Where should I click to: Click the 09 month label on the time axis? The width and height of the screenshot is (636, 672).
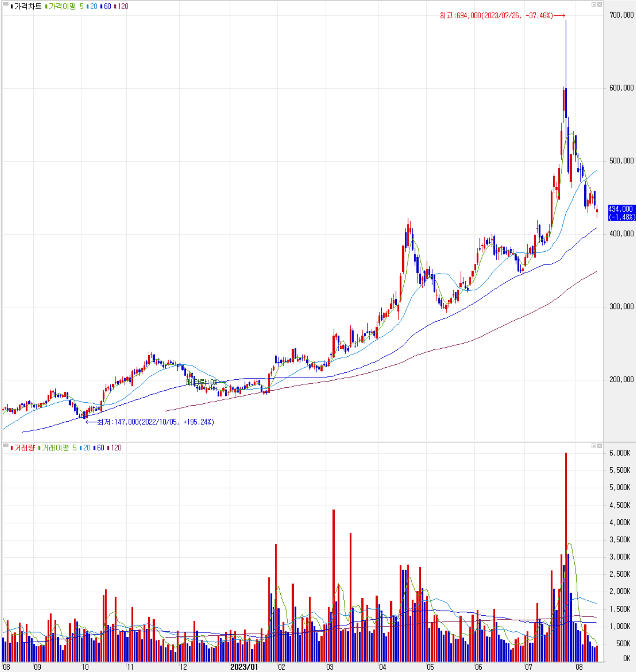tap(37, 667)
